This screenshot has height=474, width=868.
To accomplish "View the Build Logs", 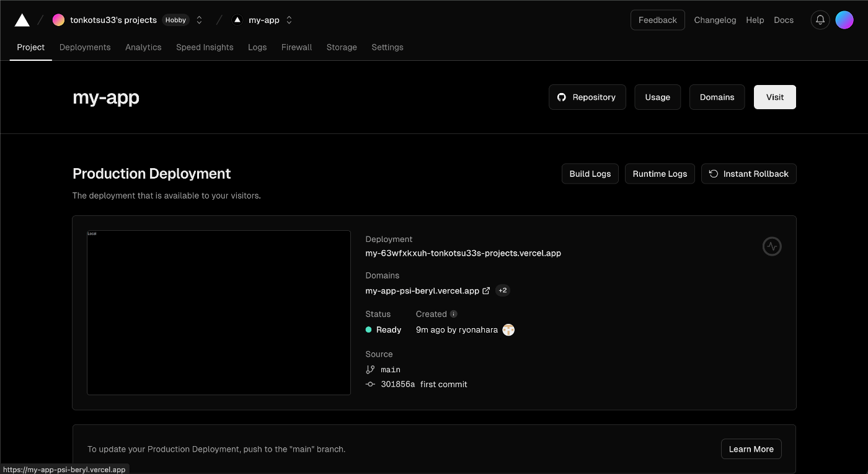I will 590,174.
